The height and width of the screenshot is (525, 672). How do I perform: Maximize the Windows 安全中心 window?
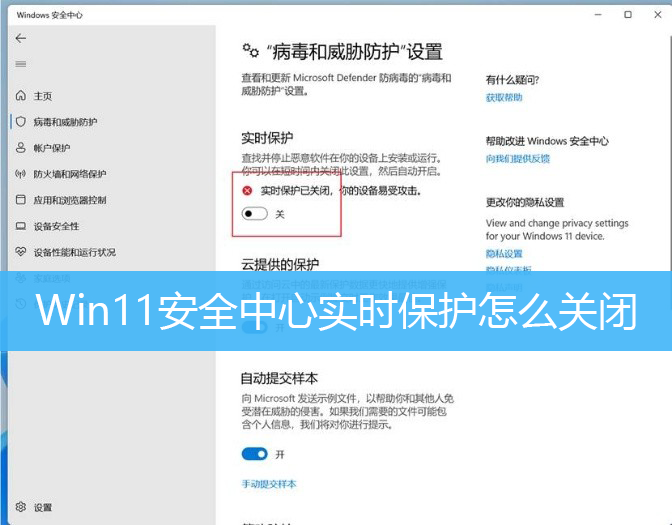click(x=627, y=14)
